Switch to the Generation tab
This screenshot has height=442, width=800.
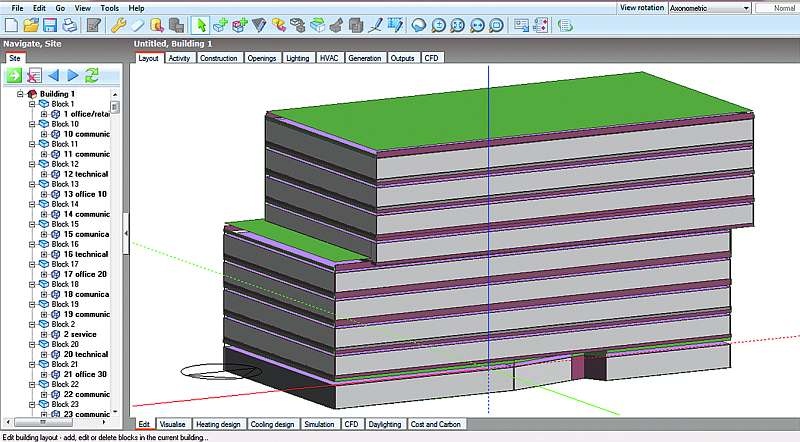tap(365, 58)
